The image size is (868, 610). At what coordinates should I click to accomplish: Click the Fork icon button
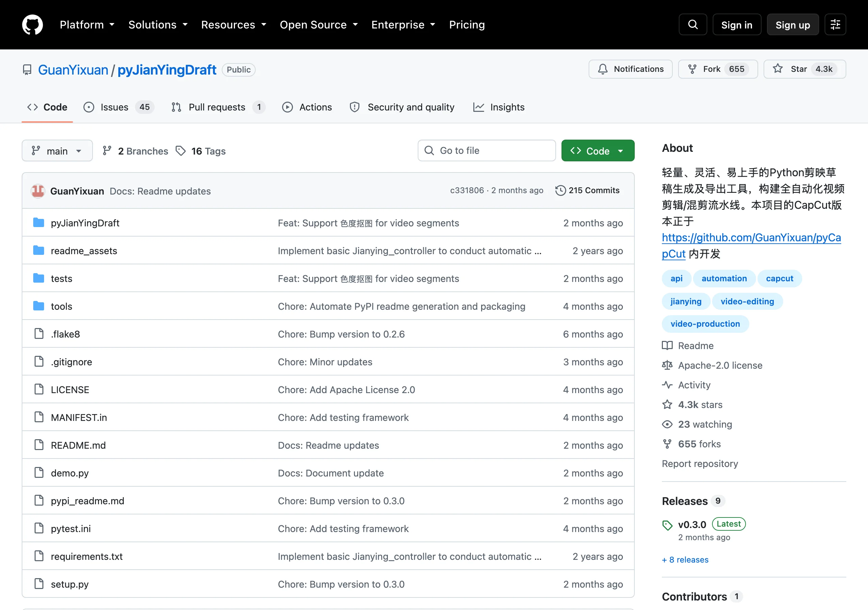692,69
